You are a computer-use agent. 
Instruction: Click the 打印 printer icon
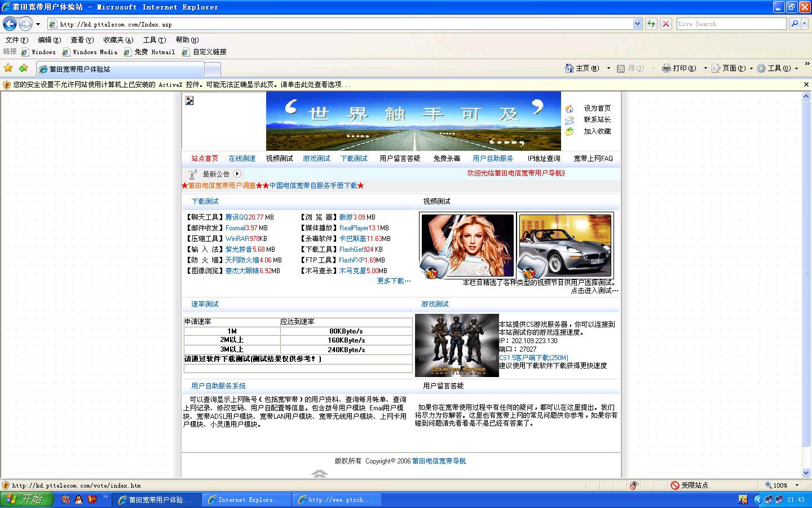pyautogui.click(x=666, y=68)
